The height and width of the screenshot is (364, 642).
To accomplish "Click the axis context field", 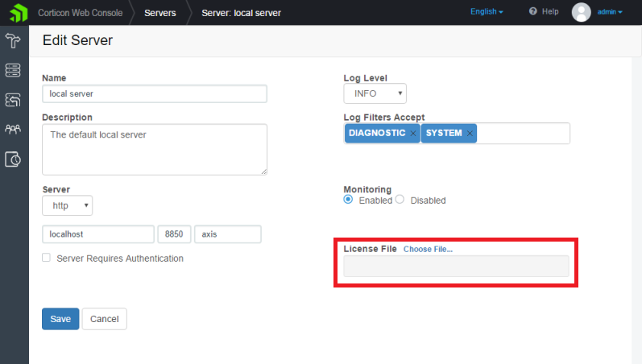I will tap(228, 234).
